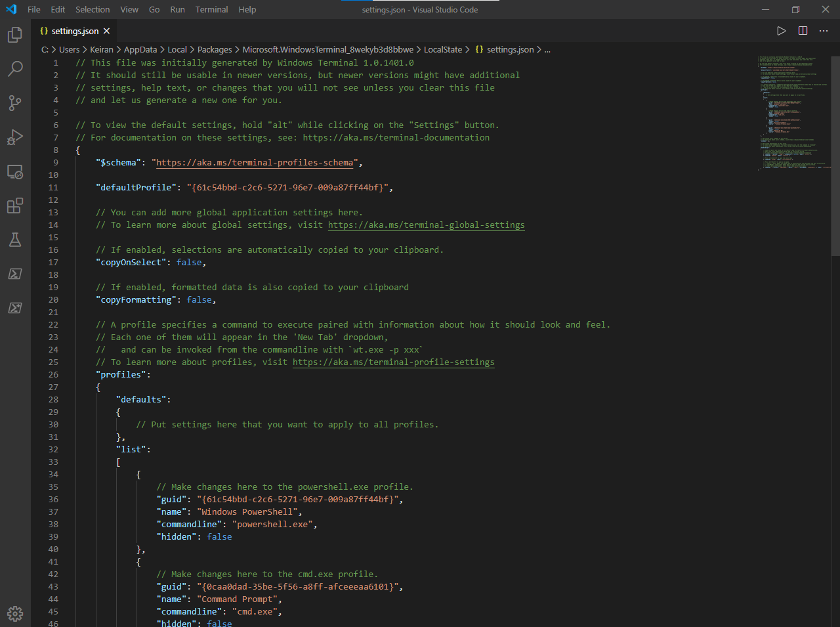Click line number 1 in gutter

click(56, 63)
